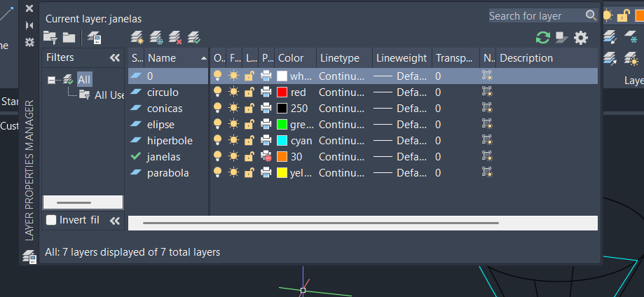The height and width of the screenshot is (297, 644).
Task: Click plot icon for circulo layer
Action: tap(266, 92)
